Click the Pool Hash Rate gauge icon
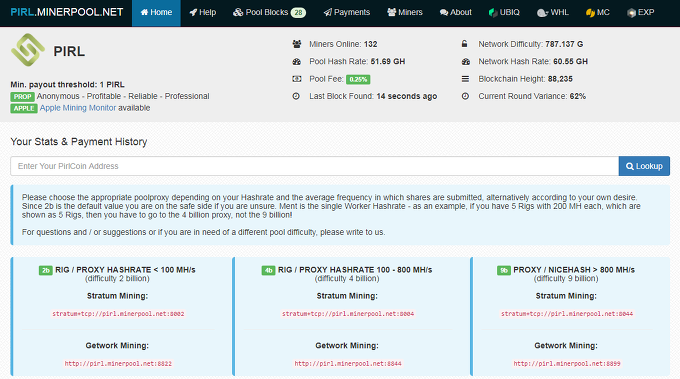The image size is (680, 379). (297, 62)
